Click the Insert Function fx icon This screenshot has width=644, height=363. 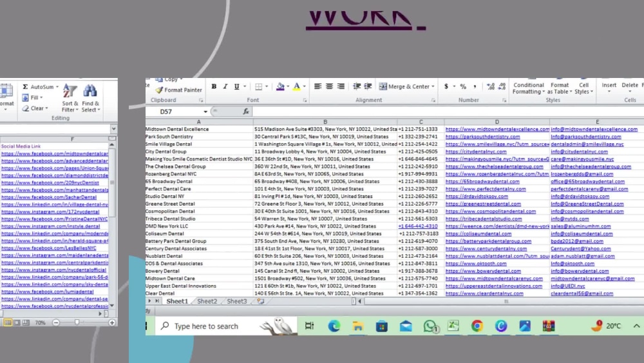point(245,112)
